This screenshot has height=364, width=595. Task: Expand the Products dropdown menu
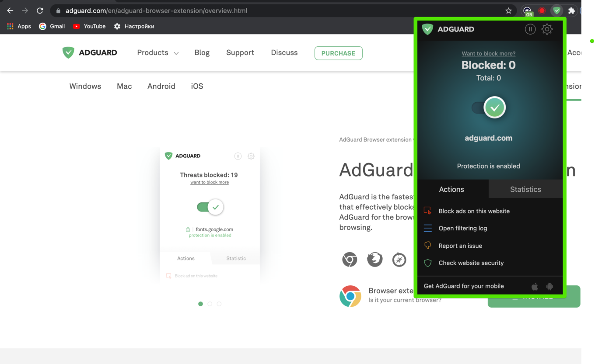[157, 53]
